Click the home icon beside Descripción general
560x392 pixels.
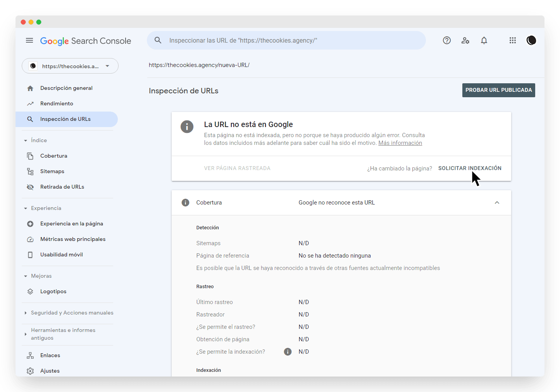click(30, 88)
